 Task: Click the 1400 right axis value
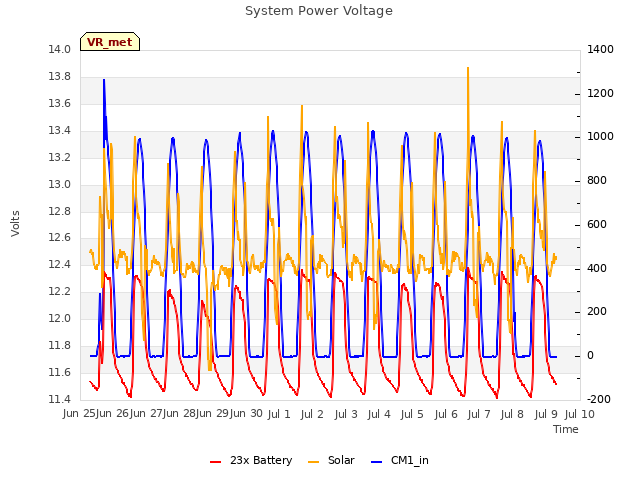click(600, 49)
